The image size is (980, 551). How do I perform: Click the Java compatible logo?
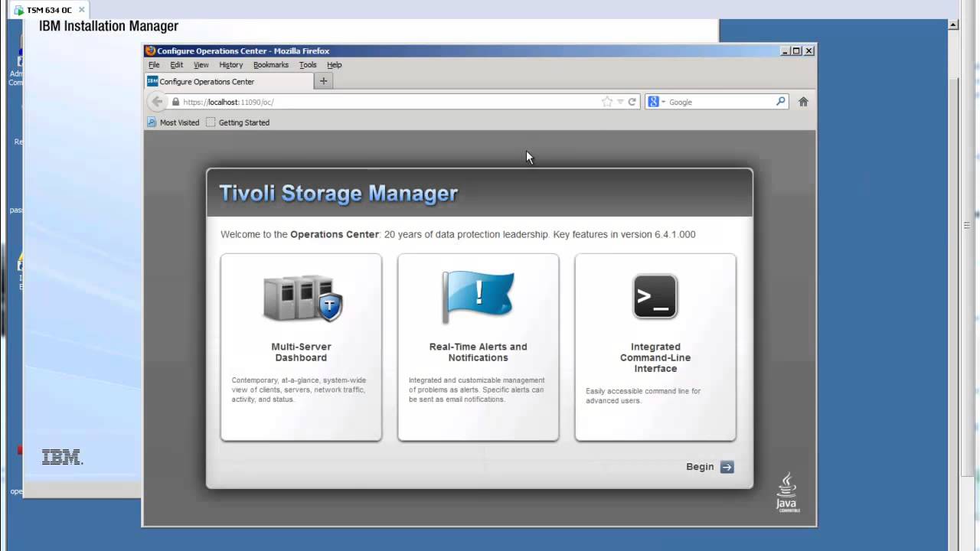click(787, 491)
